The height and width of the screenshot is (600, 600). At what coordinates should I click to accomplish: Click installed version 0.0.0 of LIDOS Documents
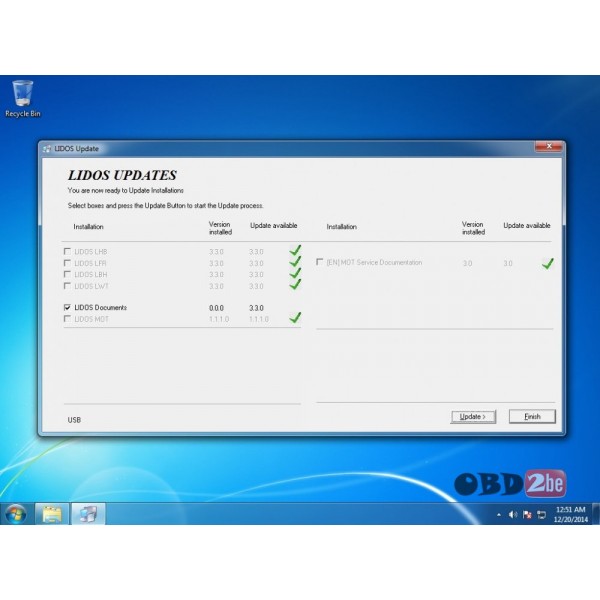217,308
